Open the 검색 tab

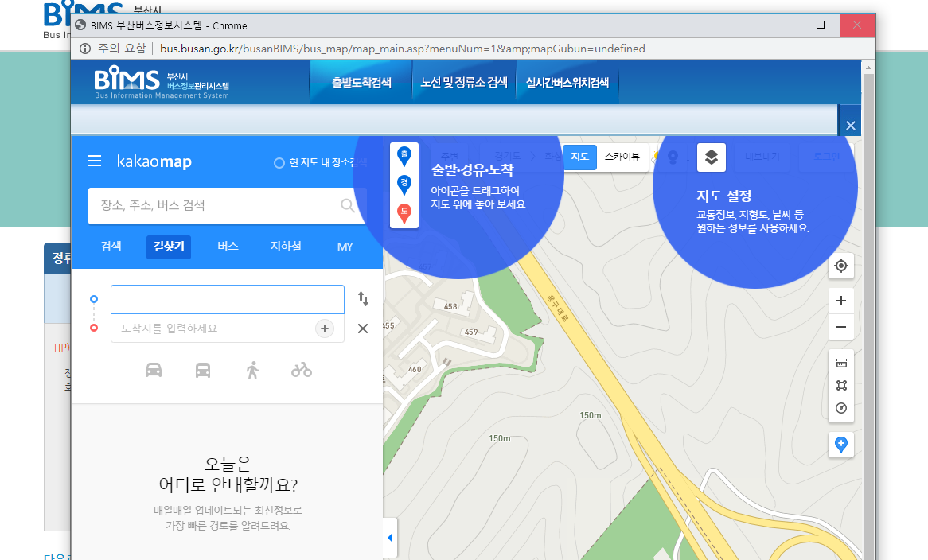click(111, 247)
